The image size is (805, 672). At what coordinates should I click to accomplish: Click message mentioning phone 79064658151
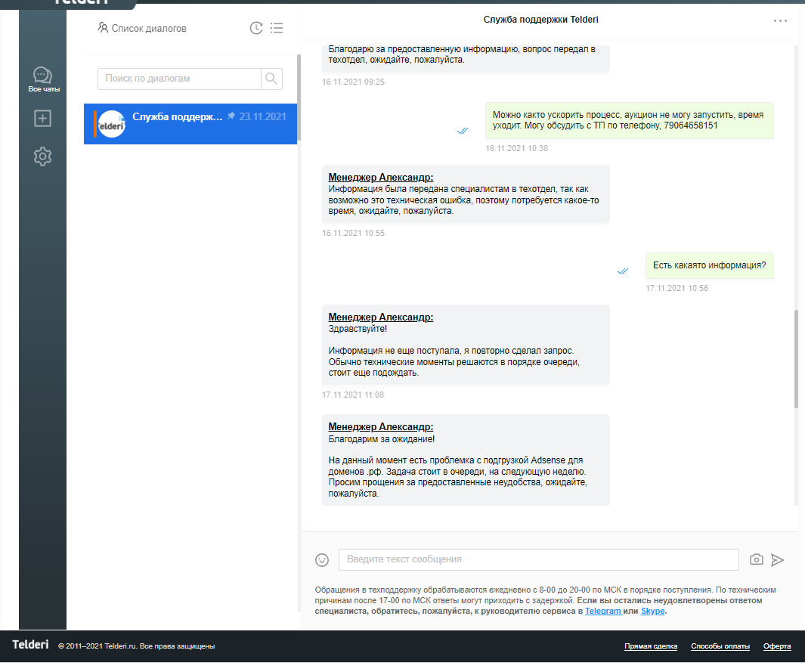click(x=629, y=121)
